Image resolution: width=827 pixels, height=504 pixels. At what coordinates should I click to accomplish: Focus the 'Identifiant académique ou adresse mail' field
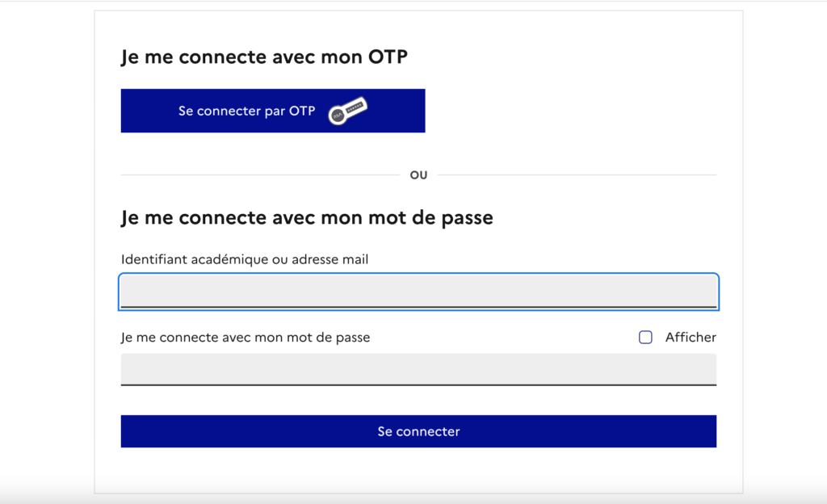418,292
